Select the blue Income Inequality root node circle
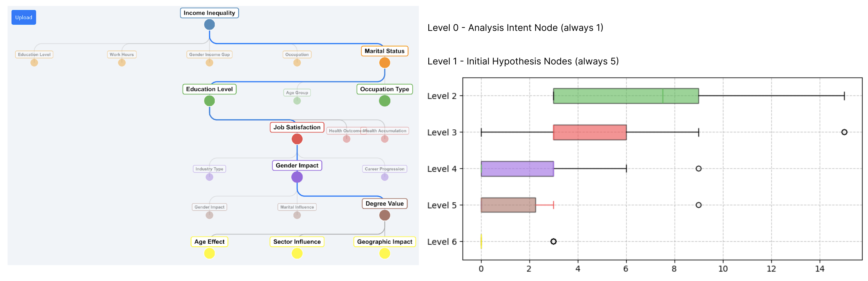Viewport: 868px width, 281px height. click(209, 25)
